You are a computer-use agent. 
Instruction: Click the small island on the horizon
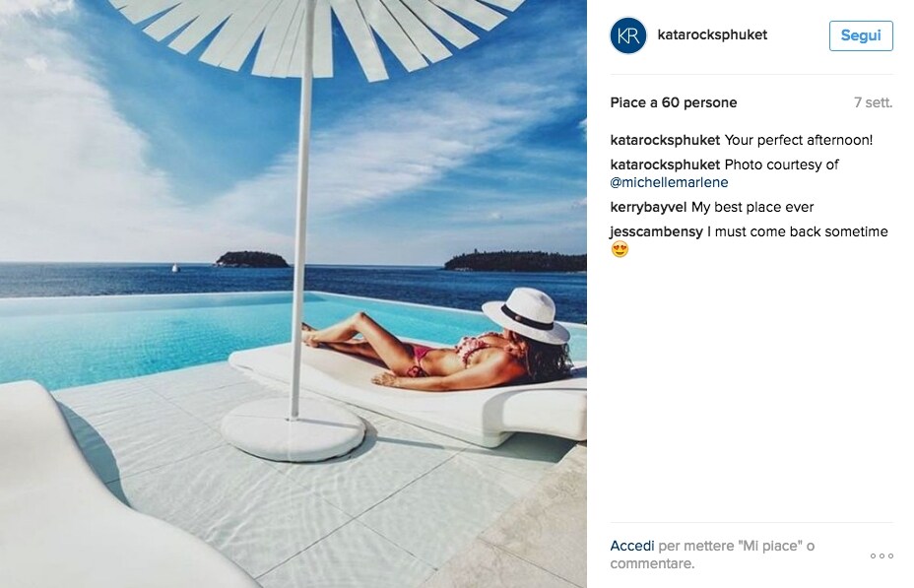pyautogui.click(x=252, y=259)
